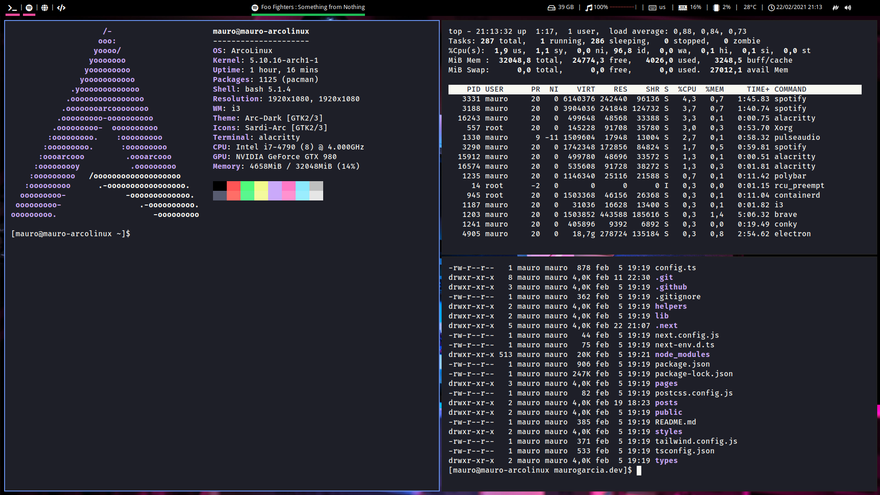Image resolution: width=880 pixels, height=495 pixels.
Task: Click the CPU usage 2% module
Action: point(723,7)
